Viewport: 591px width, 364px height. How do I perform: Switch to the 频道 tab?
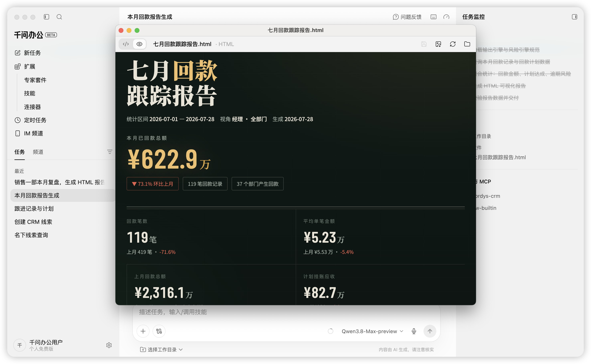[x=38, y=152]
